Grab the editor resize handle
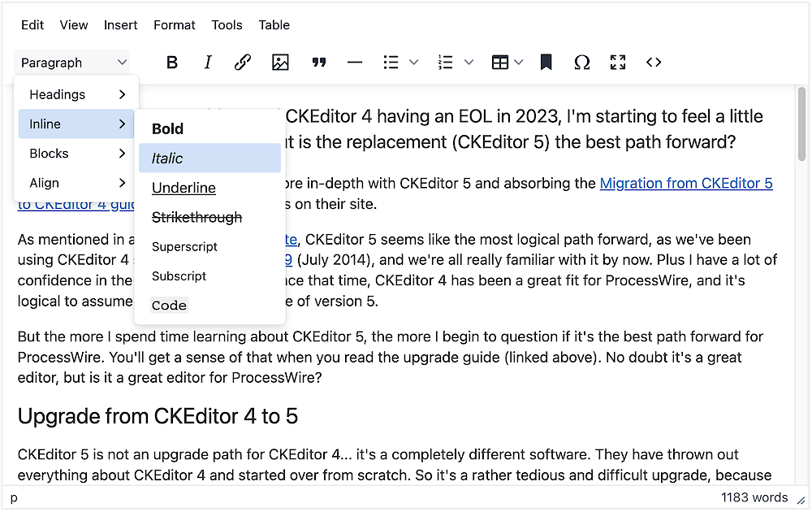Viewport: 812px width, 512px height. coord(801,501)
